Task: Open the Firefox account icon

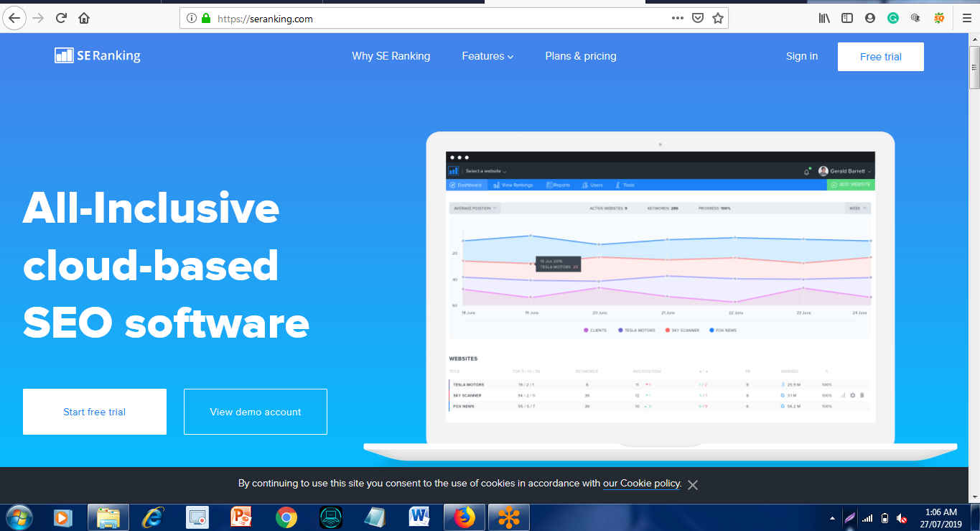Action: (870, 19)
